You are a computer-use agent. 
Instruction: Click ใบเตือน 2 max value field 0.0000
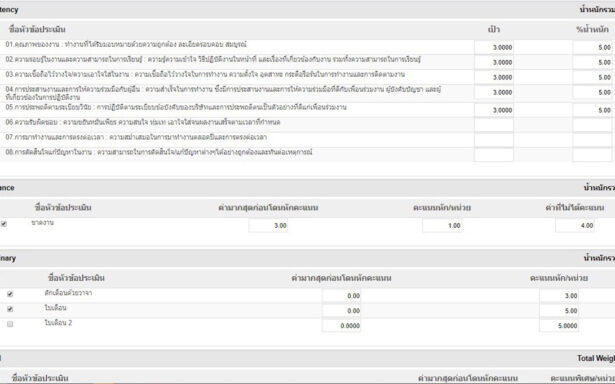pos(342,326)
